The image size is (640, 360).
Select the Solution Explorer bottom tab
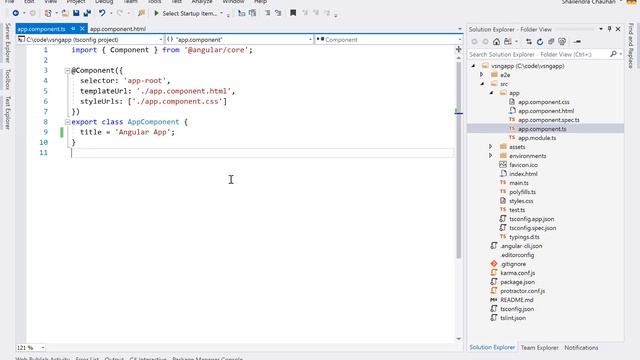(x=492, y=347)
